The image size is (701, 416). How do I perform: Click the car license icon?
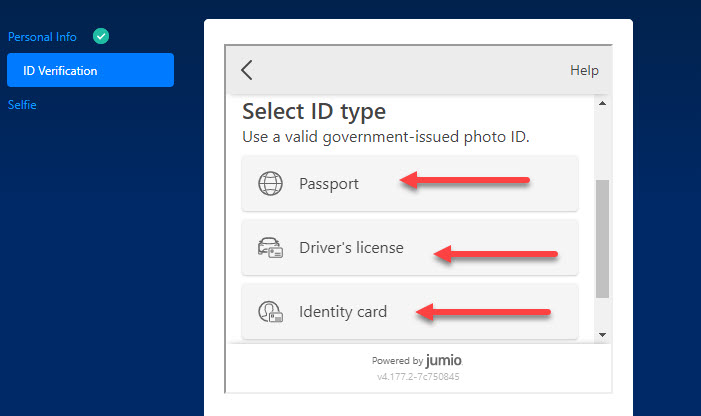[270, 248]
